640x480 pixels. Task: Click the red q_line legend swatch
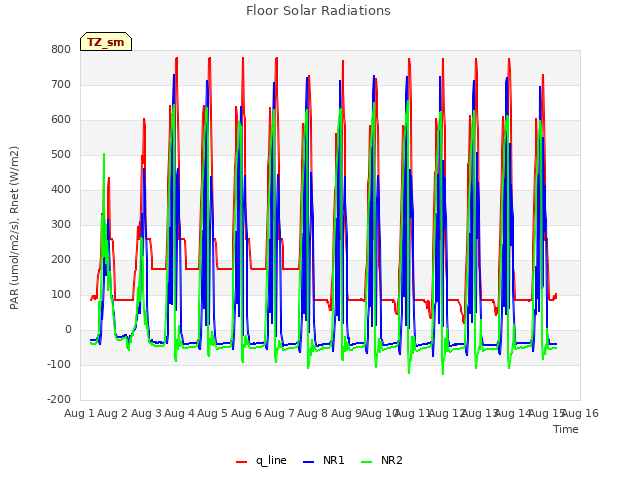241,462
